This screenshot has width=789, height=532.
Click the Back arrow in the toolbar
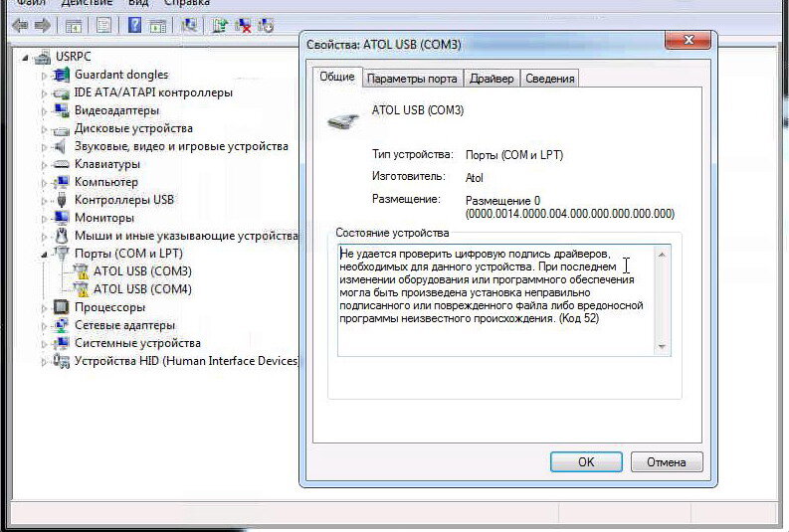pyautogui.click(x=20, y=25)
